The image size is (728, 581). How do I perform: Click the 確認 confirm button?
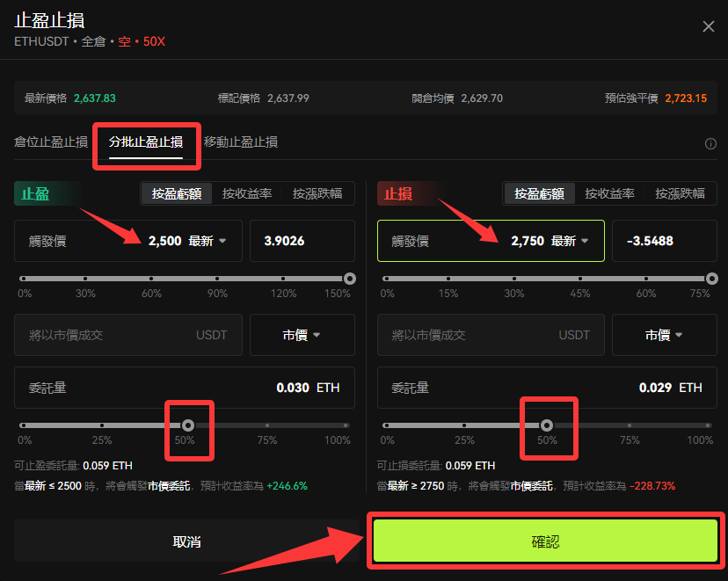coord(545,541)
